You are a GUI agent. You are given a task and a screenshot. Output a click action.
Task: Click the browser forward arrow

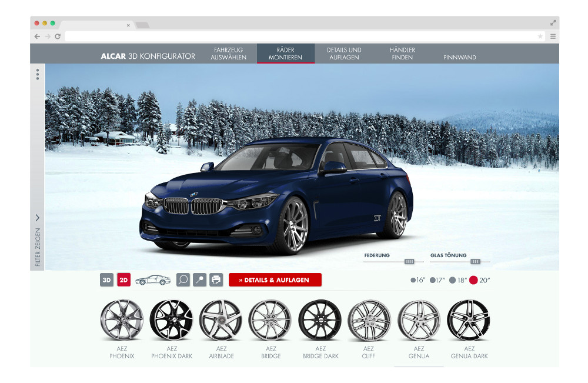point(48,36)
